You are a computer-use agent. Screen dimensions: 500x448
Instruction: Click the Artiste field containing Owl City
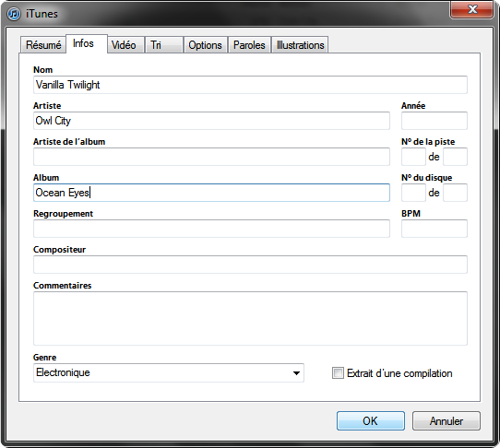pyautogui.click(x=211, y=121)
